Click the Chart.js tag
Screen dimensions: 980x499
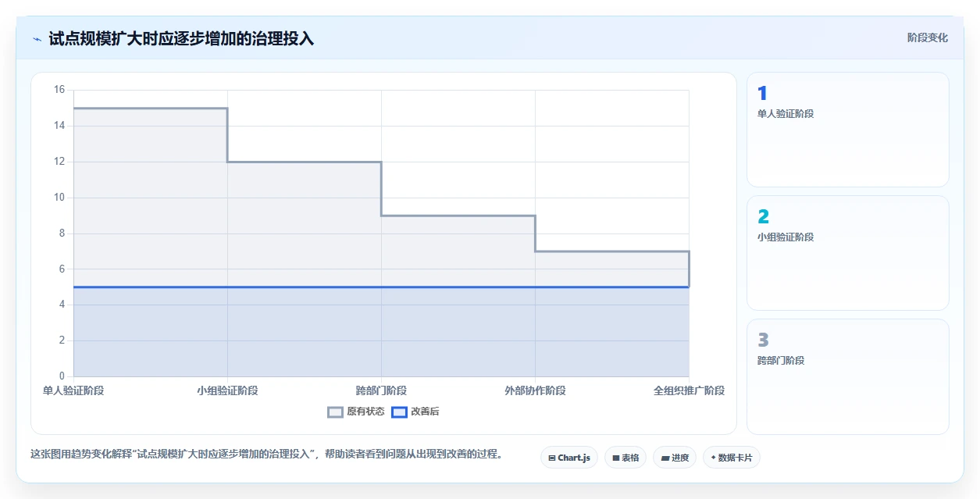coord(569,458)
